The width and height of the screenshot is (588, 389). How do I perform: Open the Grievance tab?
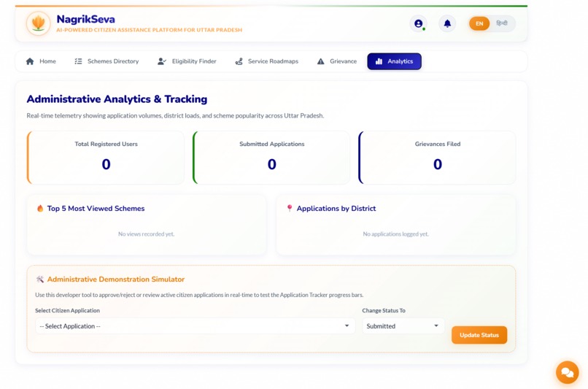pyautogui.click(x=337, y=61)
